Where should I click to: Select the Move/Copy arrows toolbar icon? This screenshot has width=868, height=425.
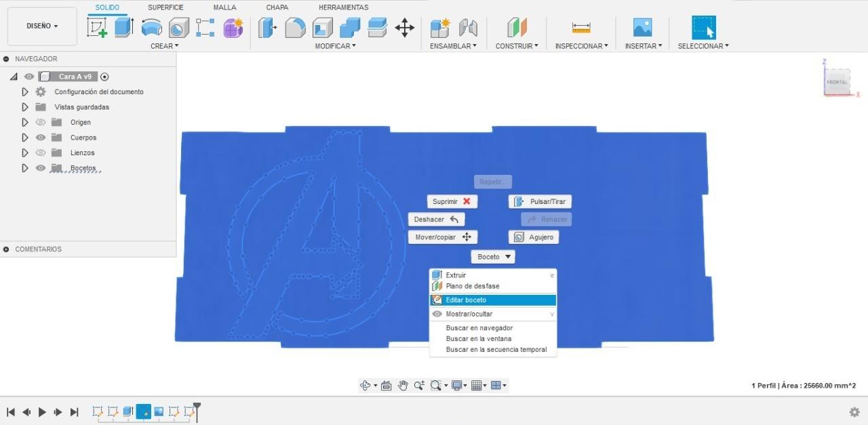(405, 28)
